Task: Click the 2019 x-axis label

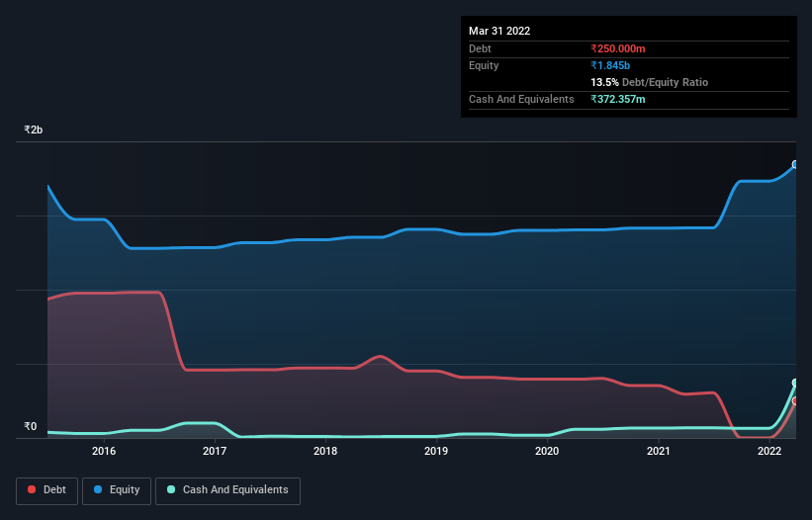Action: point(436,451)
